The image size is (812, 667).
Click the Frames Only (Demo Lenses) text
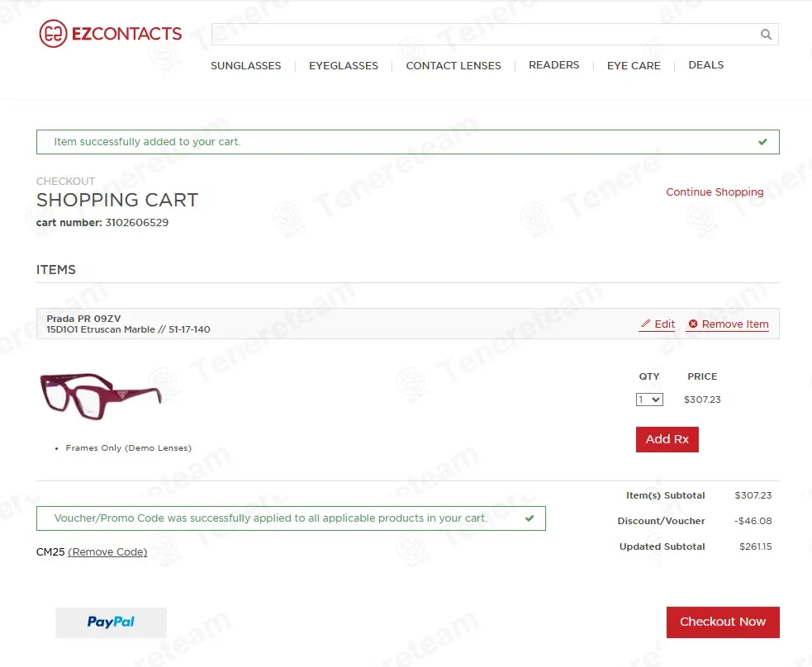128,448
